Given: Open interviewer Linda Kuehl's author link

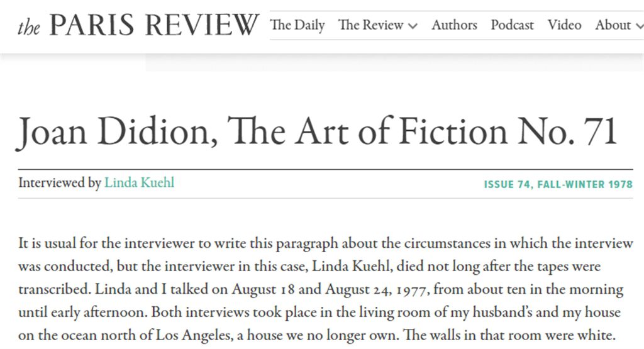Looking at the screenshot, I should coord(139,183).
